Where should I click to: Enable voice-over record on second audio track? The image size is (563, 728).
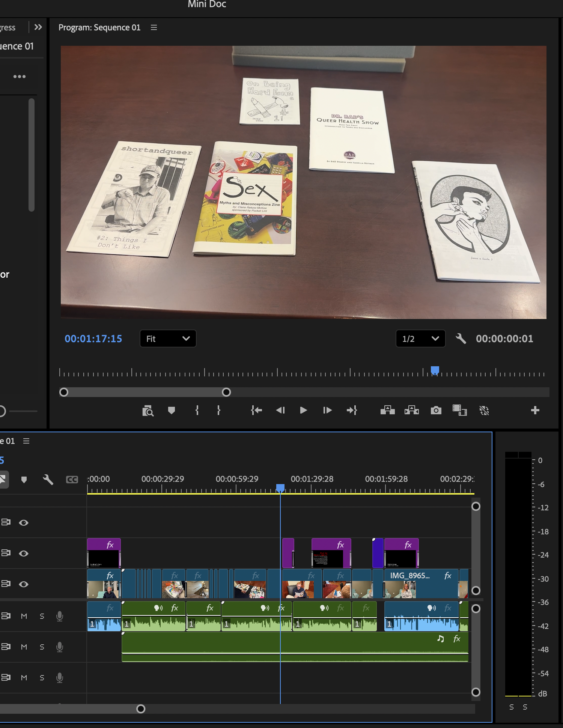[x=60, y=647]
